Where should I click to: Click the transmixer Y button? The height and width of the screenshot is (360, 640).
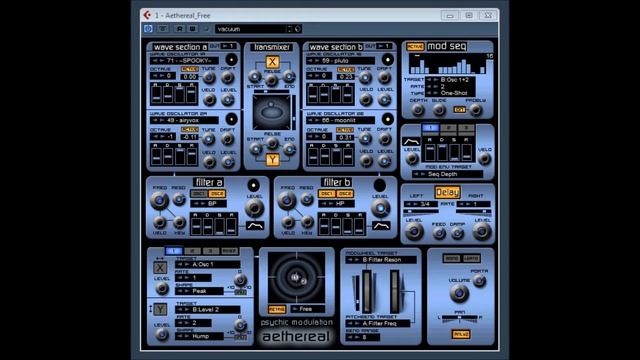pos(272,160)
